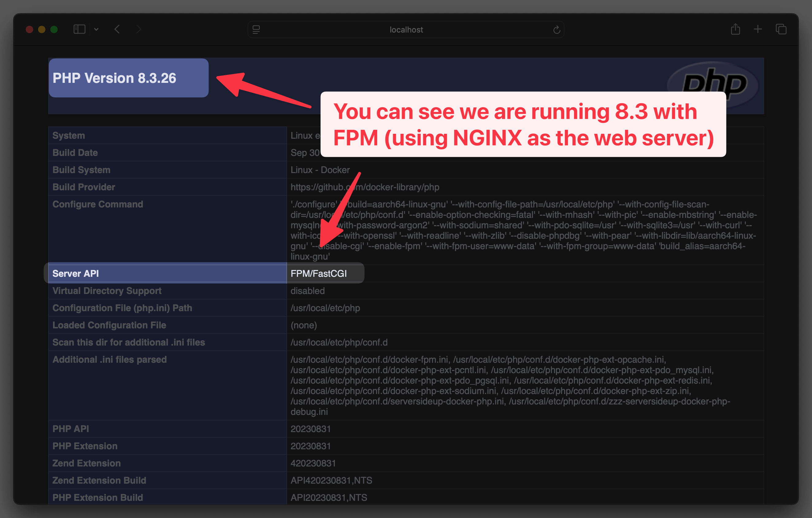Open a new tab

click(x=758, y=29)
